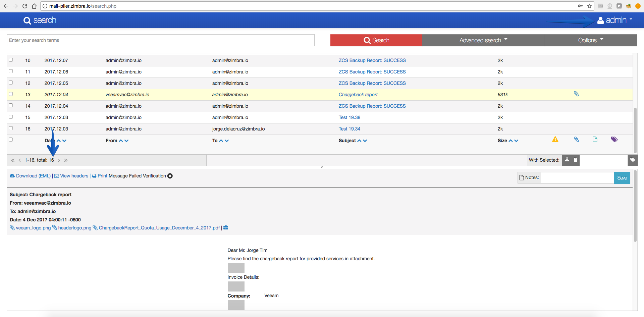
Task: Open the ZCS Backup Report from 2017.12.06
Action: (x=372, y=72)
